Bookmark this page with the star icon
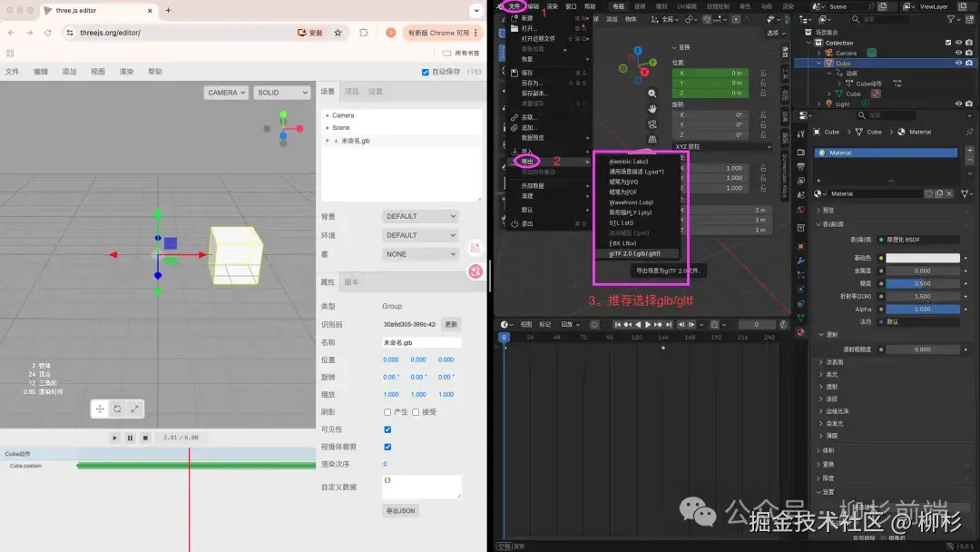The image size is (980, 552). tap(338, 33)
